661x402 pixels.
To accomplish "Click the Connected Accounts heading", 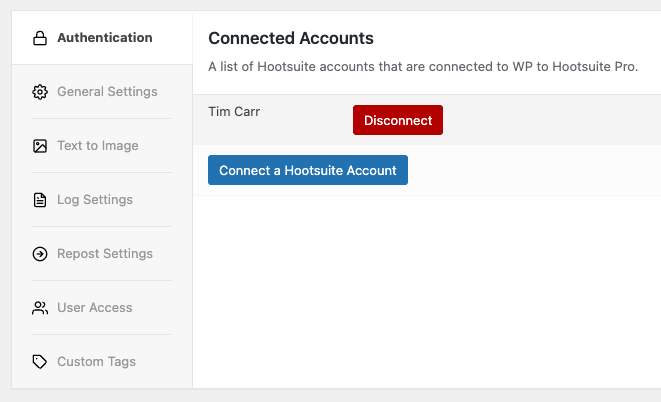I will [291, 38].
